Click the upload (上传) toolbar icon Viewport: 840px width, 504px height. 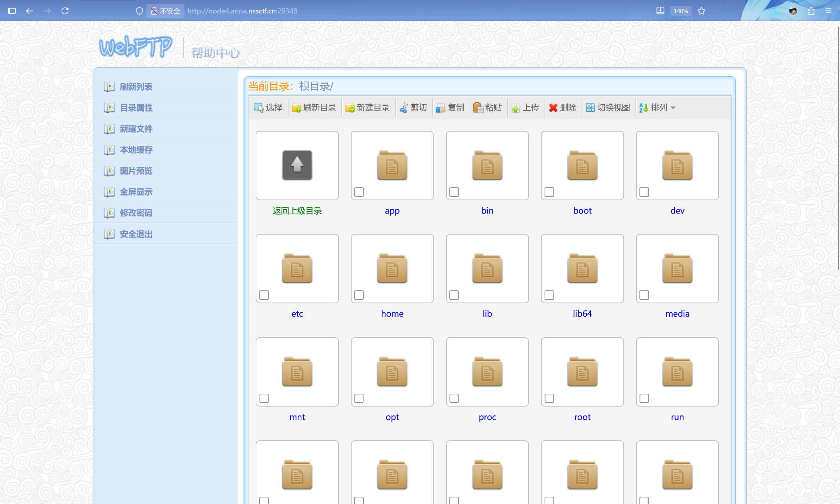[516, 108]
